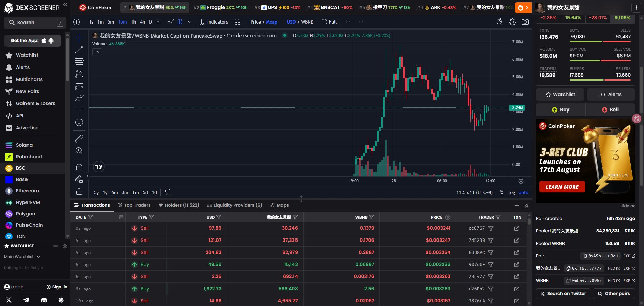Open external link for cc0767 transaction
Viewport: 644px width, 306px height.
click(517, 228)
